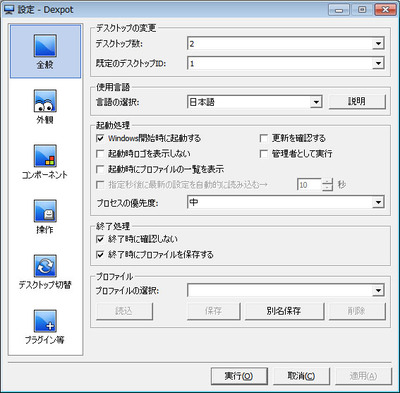Click the 操作 label text in sidebar

(45, 230)
